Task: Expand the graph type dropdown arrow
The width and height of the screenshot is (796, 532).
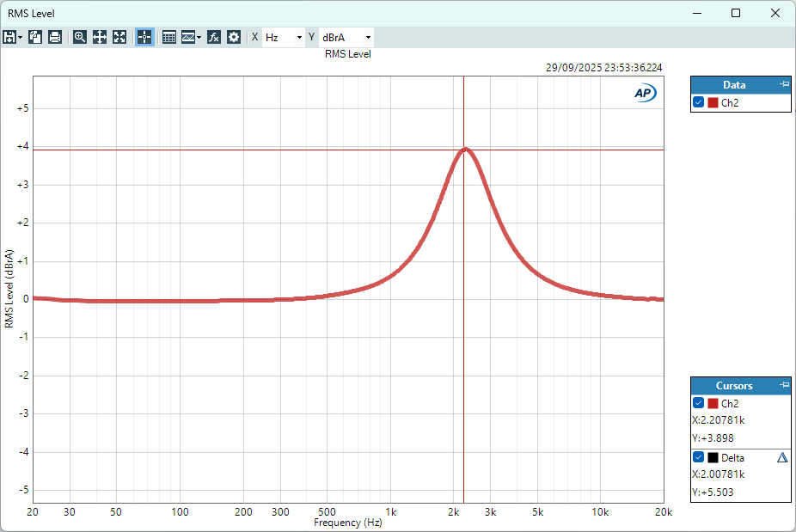Action: click(x=199, y=38)
